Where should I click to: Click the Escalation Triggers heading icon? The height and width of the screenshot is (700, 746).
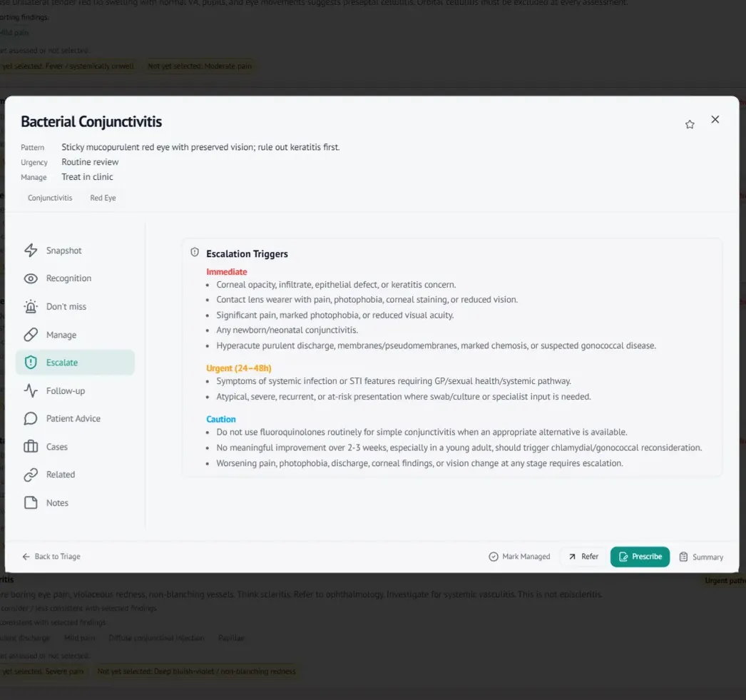195,252
